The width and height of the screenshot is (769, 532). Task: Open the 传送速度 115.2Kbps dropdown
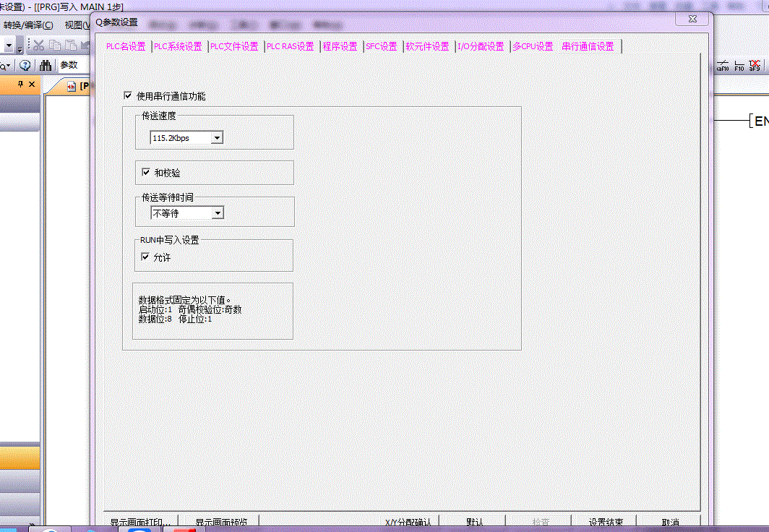click(217, 138)
